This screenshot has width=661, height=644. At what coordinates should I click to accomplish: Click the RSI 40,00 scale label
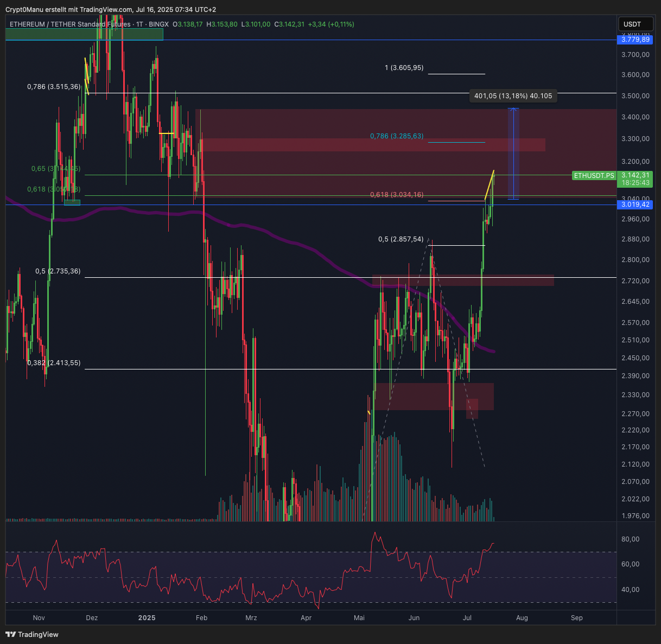pyautogui.click(x=631, y=590)
